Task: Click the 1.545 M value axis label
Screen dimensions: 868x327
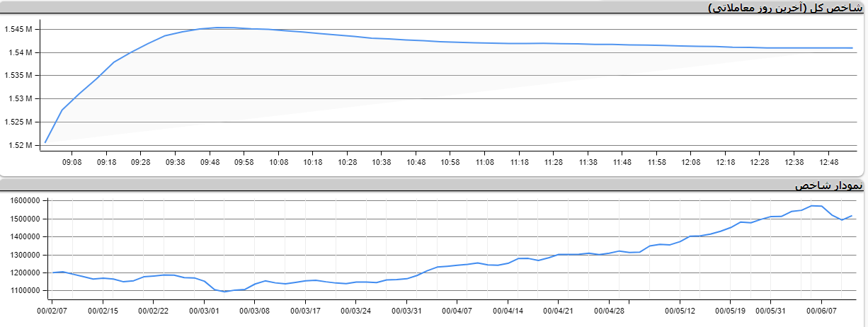Action: pos(19,30)
